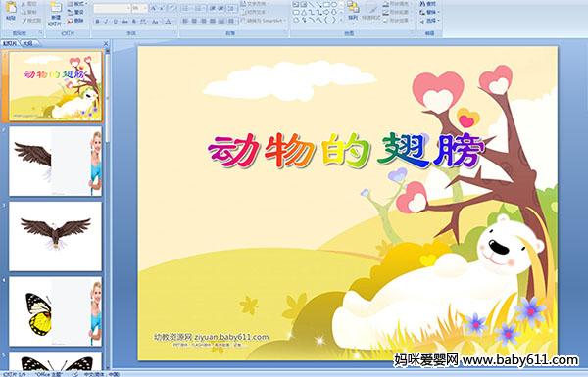Open the font size combo box
The height and width of the screenshot is (377, 588).
pos(139,8)
